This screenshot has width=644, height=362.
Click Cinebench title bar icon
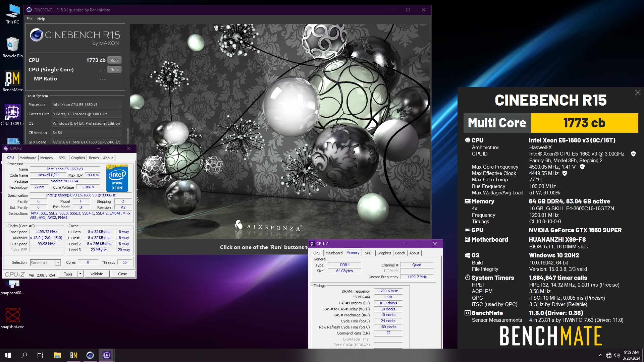click(x=29, y=10)
